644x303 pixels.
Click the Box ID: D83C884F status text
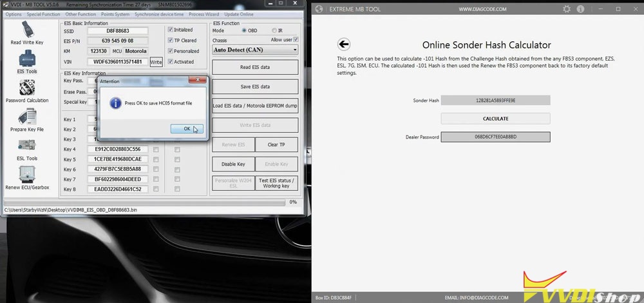pos(333,298)
